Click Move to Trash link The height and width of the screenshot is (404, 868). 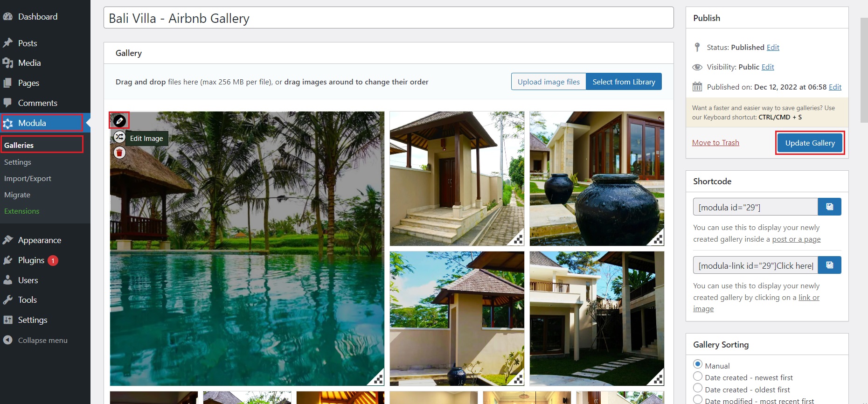(715, 143)
